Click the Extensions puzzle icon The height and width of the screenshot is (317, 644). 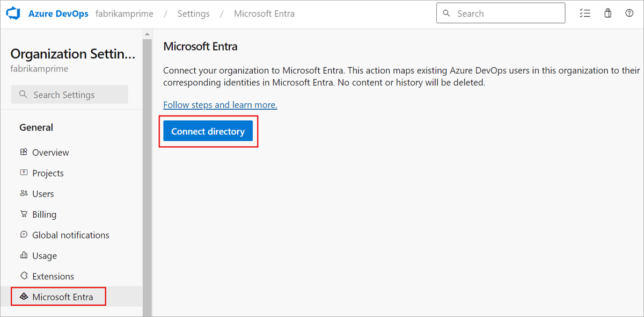coord(24,276)
